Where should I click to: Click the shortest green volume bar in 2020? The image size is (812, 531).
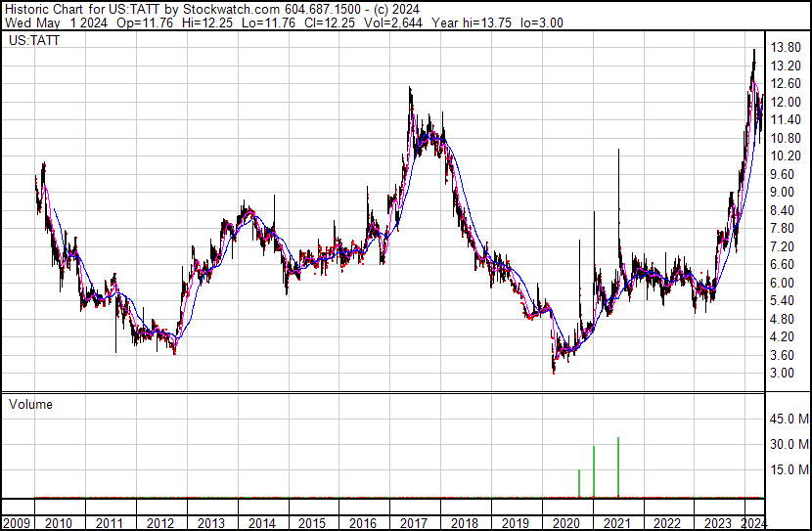pyautogui.click(x=579, y=483)
